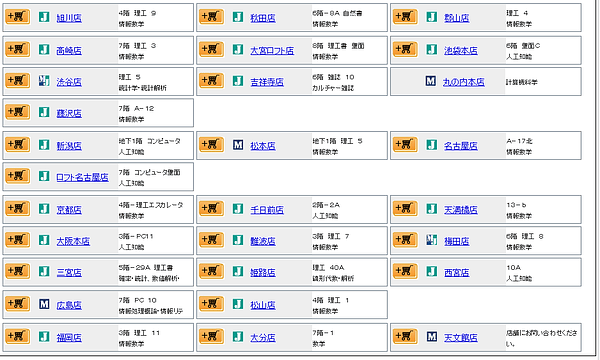This screenshot has width=600, height=360.
Task: Open the 丸の内本店 store link
Action: (463, 82)
